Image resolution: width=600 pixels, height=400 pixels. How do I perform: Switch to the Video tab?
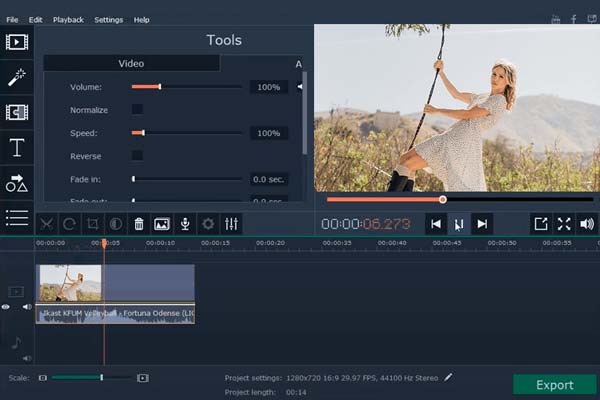(x=131, y=64)
